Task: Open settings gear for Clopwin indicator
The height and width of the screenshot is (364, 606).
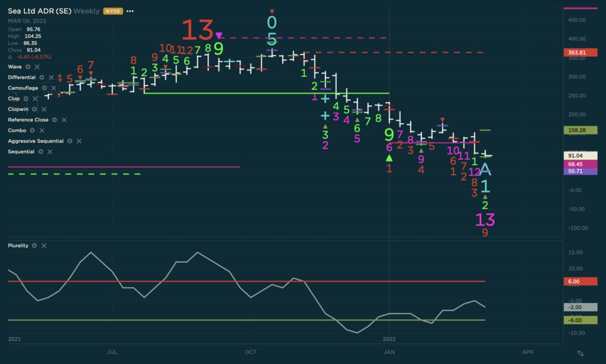Action: click(x=34, y=109)
